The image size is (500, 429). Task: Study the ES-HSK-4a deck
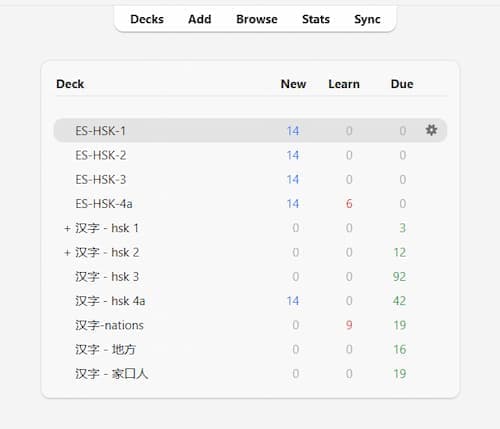click(x=104, y=204)
